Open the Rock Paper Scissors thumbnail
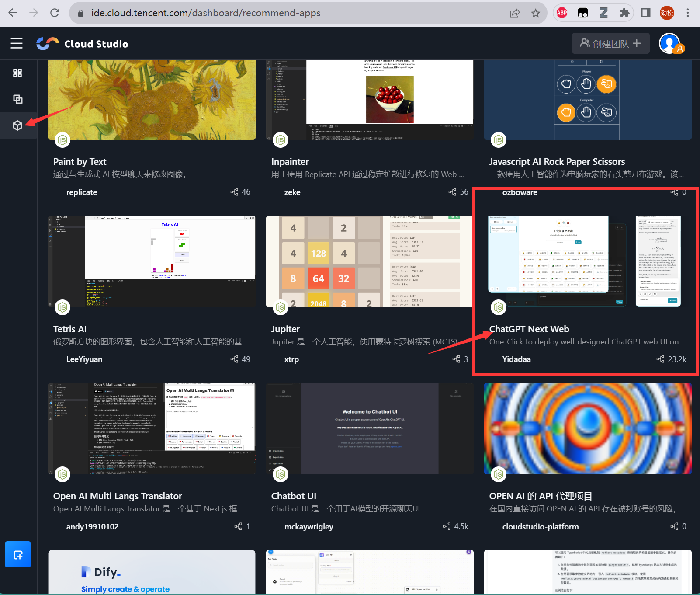700x595 pixels. [x=588, y=100]
